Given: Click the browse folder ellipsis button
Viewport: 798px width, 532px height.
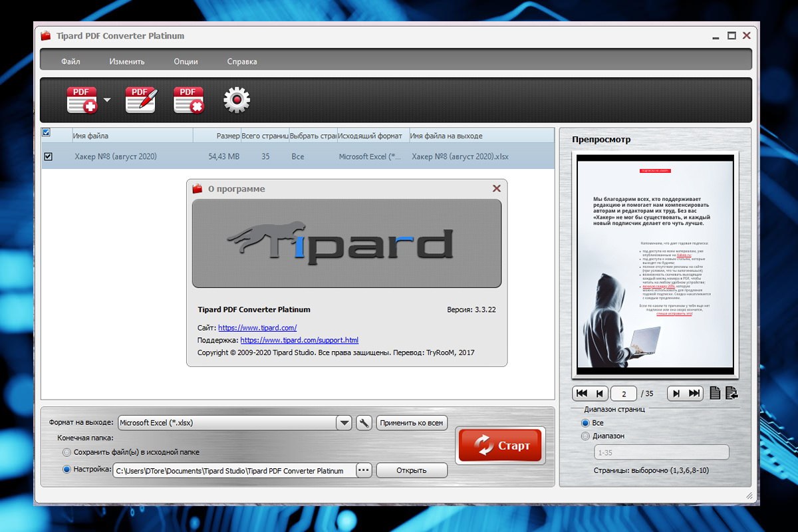Looking at the screenshot, I should [364, 470].
